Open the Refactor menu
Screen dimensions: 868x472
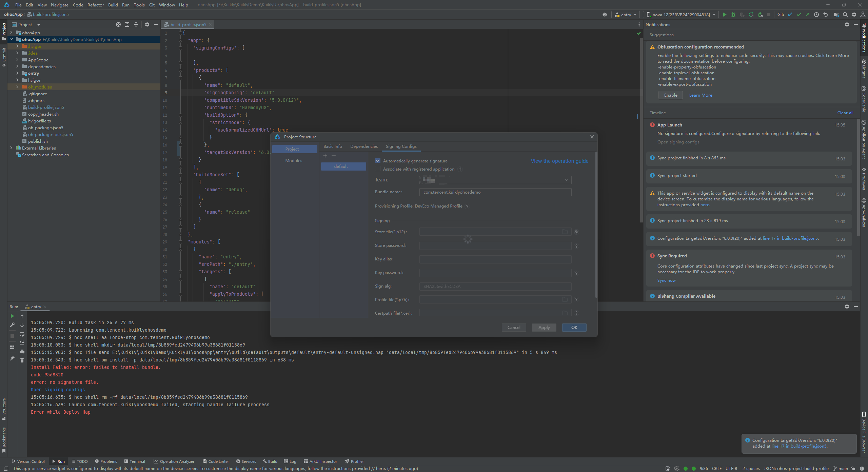click(x=96, y=5)
